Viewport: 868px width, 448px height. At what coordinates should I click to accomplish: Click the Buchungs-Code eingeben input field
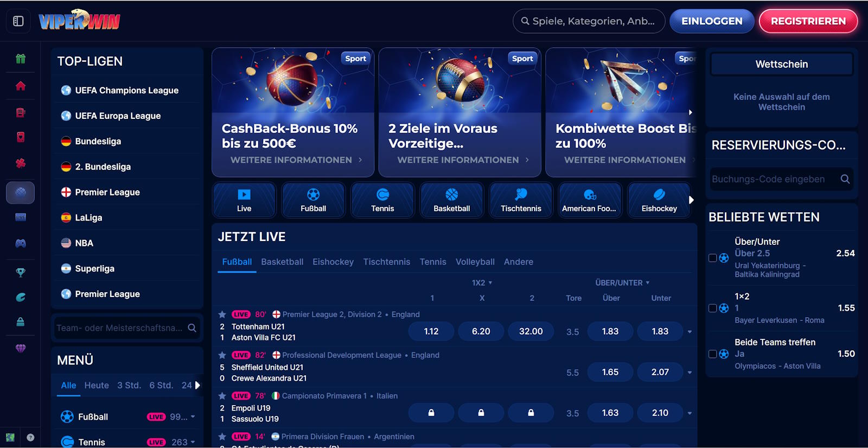coord(773,179)
